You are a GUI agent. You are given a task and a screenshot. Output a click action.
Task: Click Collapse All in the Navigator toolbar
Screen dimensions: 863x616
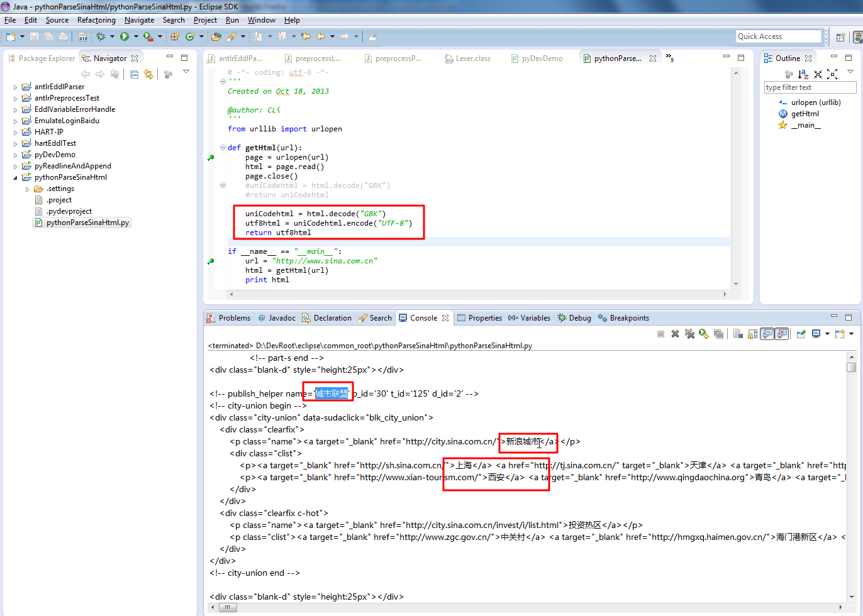click(x=135, y=74)
